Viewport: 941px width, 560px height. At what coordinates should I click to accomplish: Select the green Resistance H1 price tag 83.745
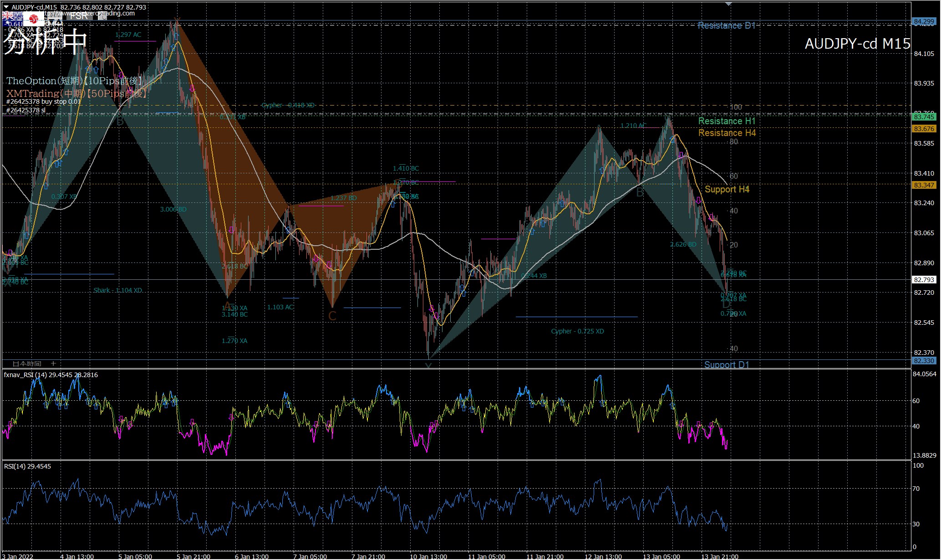(x=924, y=117)
